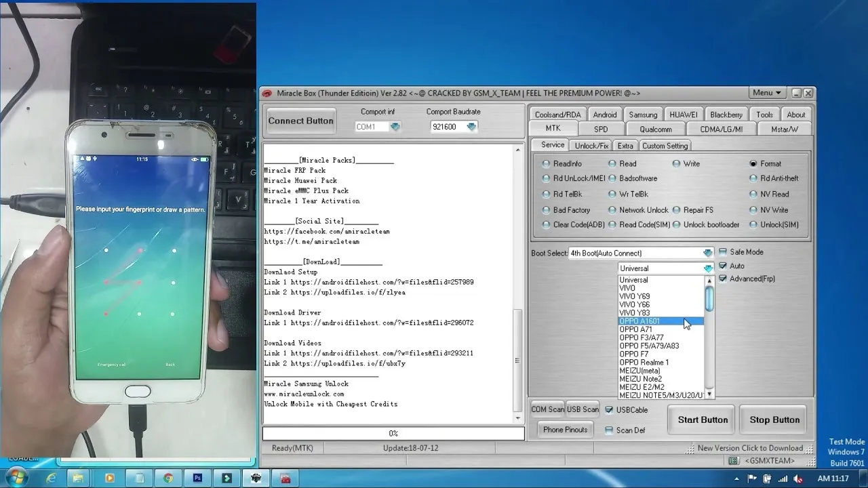Switch to the Qualcomm tab
This screenshot has width=868, height=488.
(656, 129)
